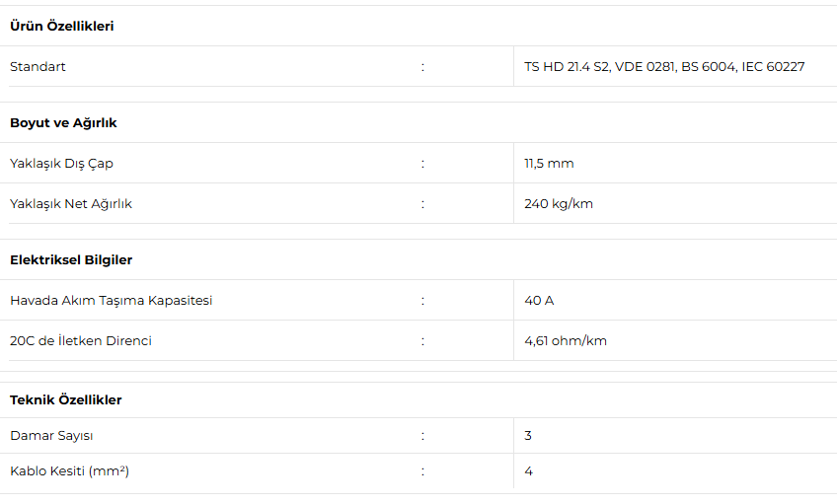
Task: Click the Elektriksel Bilgiler section heading
Action: pyautogui.click(x=71, y=259)
